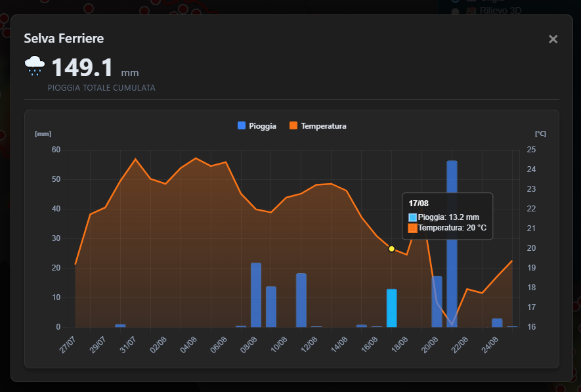Click the "31/07" date label
This screenshot has width=581, height=392.
(x=128, y=345)
